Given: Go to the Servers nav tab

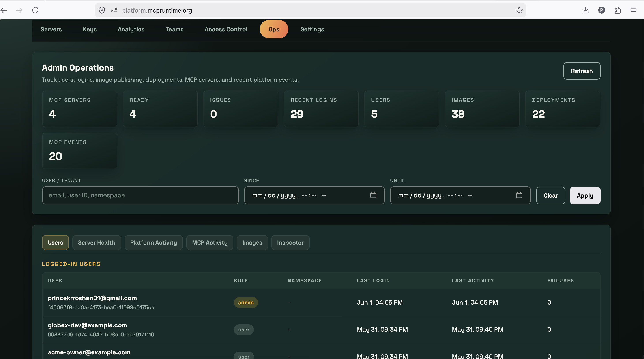Looking at the screenshot, I should tap(51, 29).
